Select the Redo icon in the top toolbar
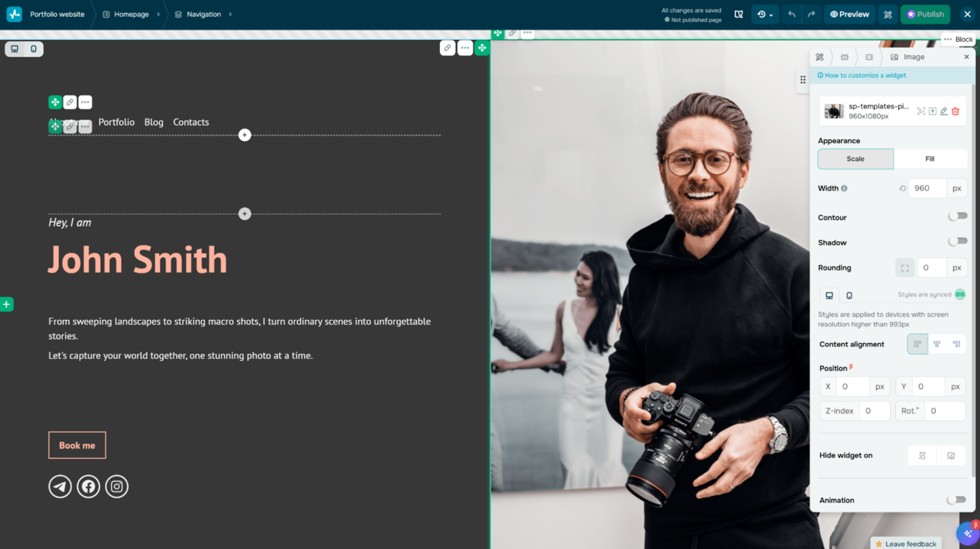980x549 pixels. 811,14
